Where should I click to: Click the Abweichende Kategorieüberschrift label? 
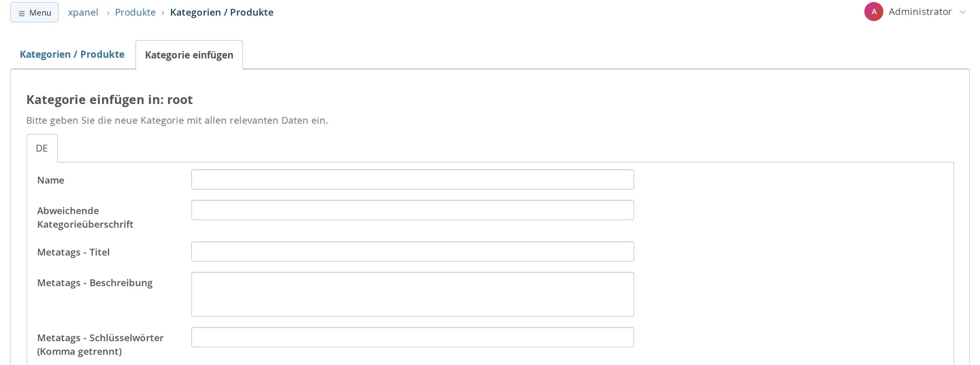(85, 218)
